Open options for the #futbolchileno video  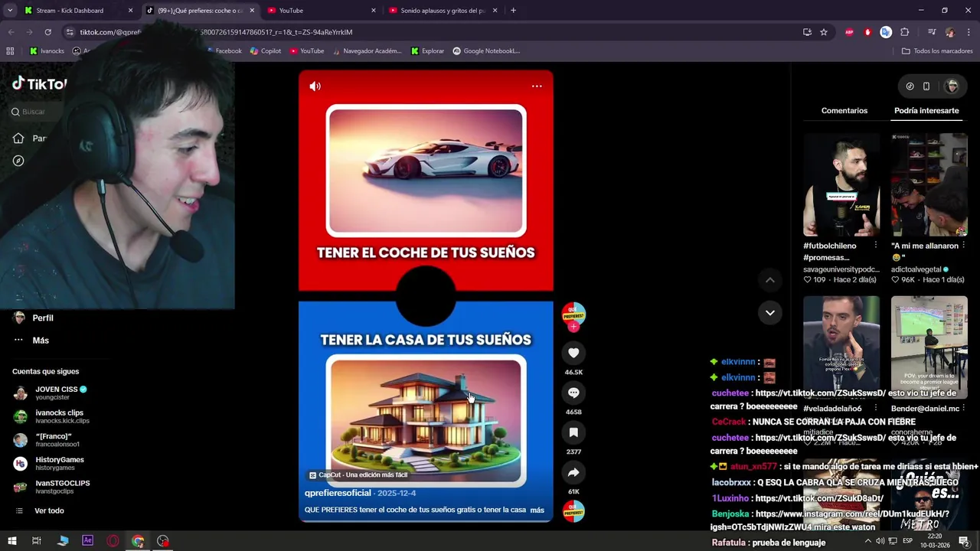coord(875,246)
